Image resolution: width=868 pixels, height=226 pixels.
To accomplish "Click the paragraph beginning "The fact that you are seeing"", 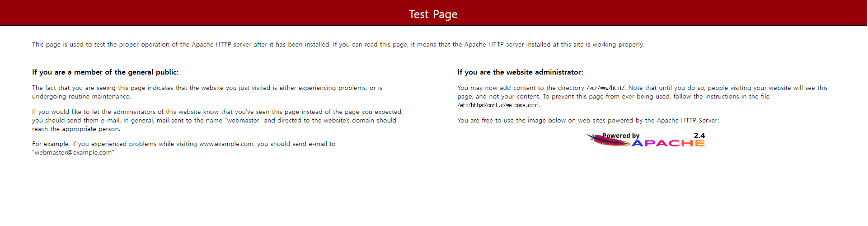I will click(207, 92).
